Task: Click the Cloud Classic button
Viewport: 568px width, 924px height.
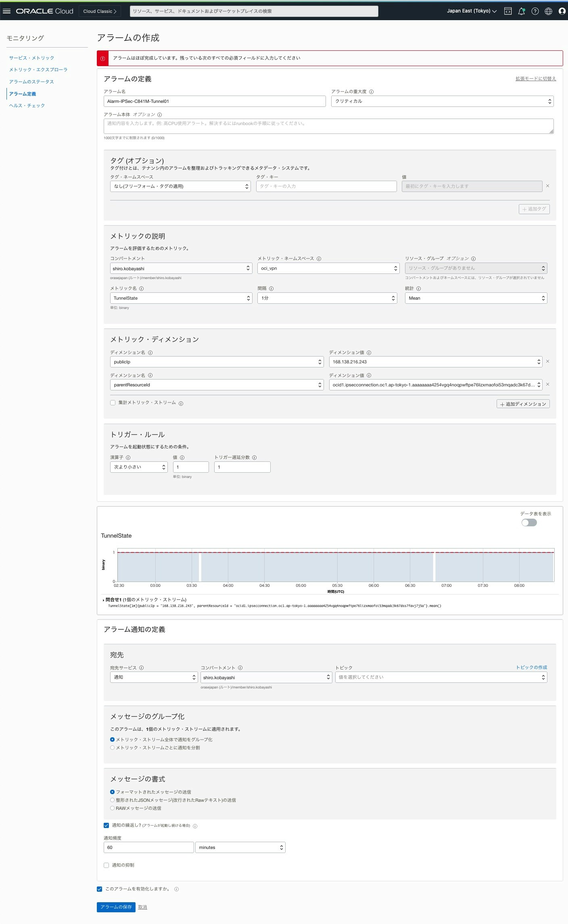Action: pyautogui.click(x=100, y=11)
